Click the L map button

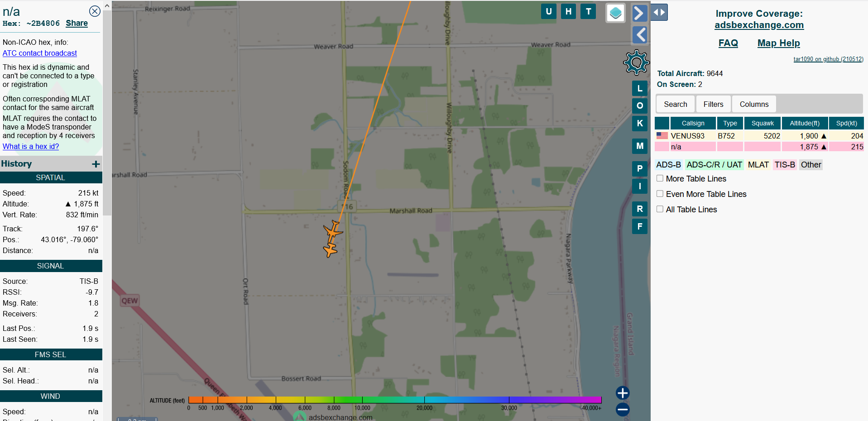click(x=639, y=88)
